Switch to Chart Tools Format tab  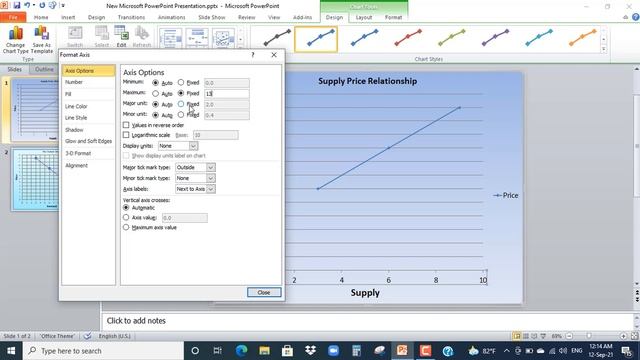393,17
